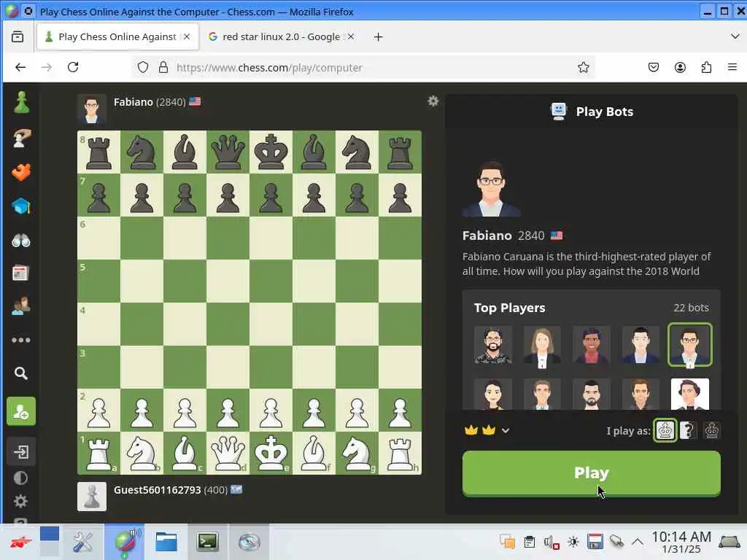Image resolution: width=747 pixels, height=560 pixels.
Task: Open the News newspaper icon
Action: tap(20, 273)
